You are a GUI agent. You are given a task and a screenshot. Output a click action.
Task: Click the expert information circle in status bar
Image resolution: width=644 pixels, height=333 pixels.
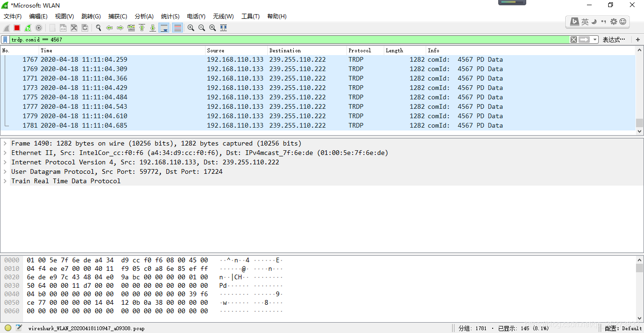click(x=8, y=327)
